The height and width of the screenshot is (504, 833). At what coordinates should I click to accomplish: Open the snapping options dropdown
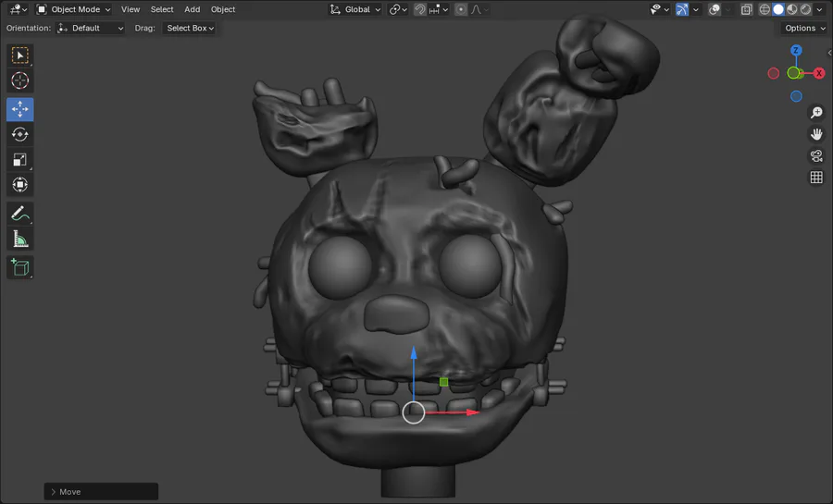point(439,9)
